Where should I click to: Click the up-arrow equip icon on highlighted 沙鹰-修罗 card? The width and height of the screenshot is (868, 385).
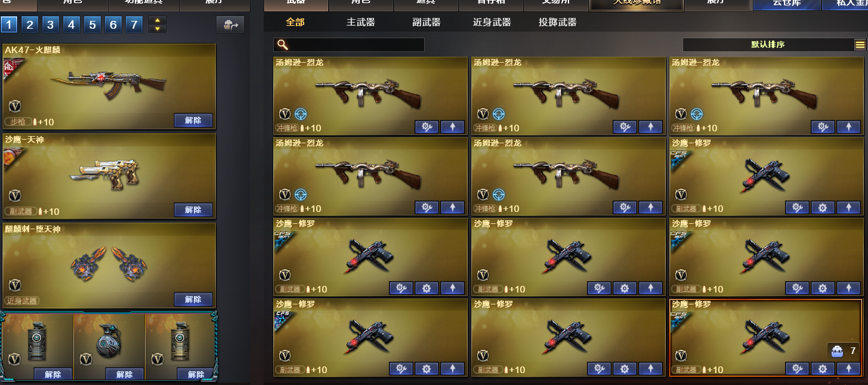pyautogui.click(x=848, y=368)
